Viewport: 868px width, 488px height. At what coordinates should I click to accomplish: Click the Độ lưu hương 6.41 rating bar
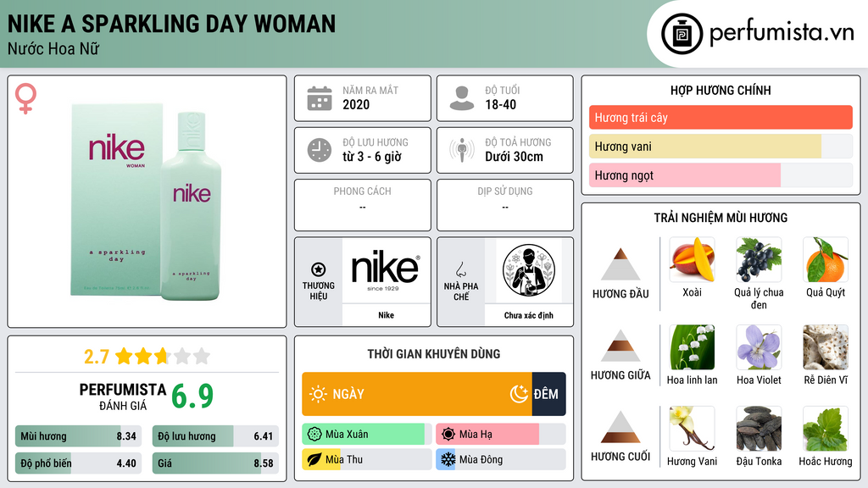point(215,436)
